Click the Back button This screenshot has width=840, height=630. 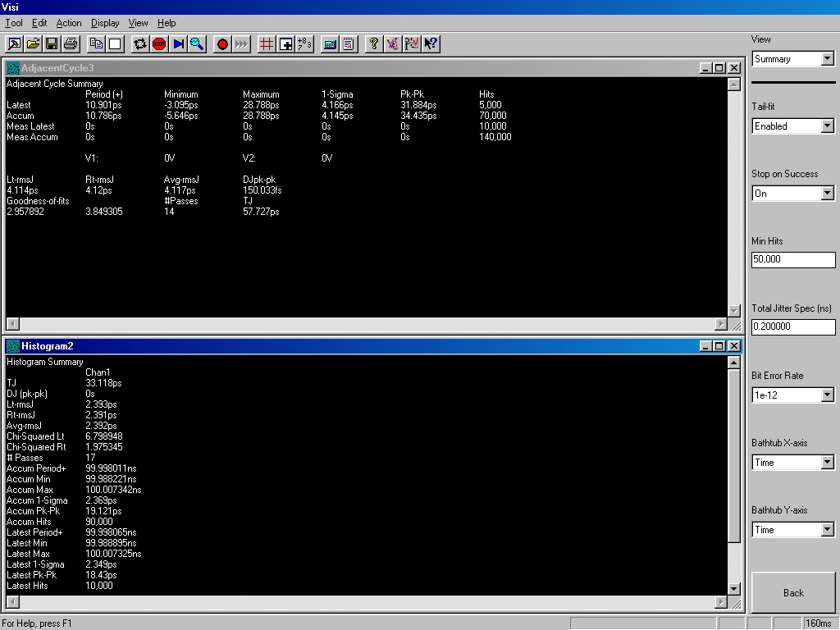coord(793,592)
